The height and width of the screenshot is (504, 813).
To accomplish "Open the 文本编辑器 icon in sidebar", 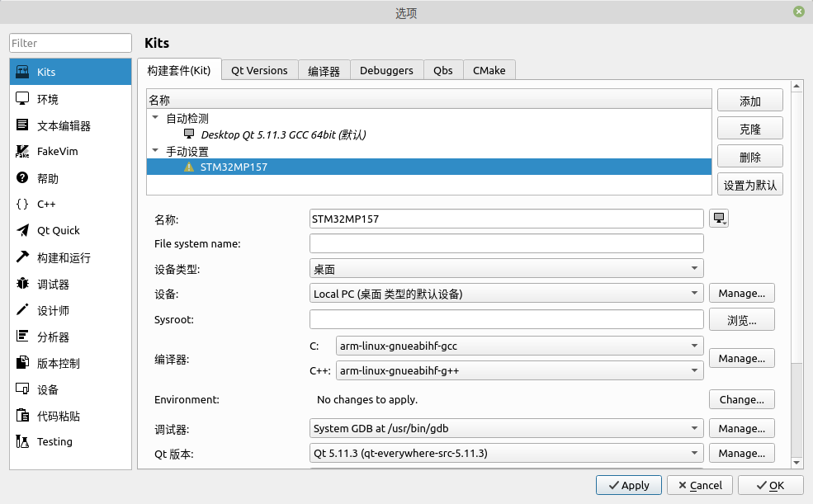I will point(22,125).
